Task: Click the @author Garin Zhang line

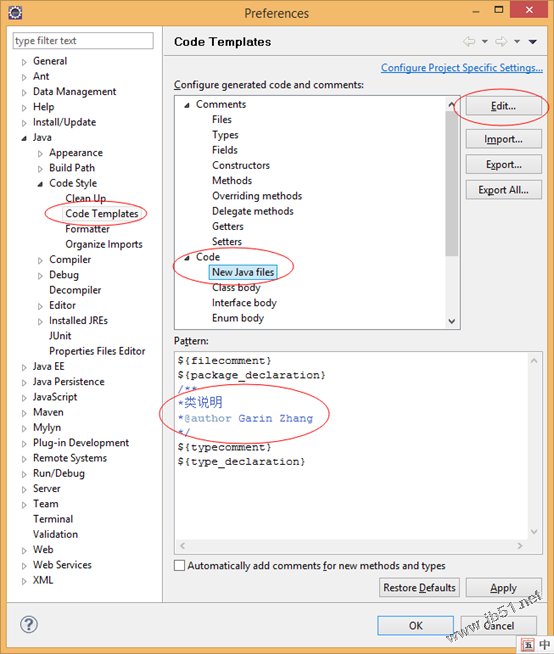Action: tap(245, 418)
